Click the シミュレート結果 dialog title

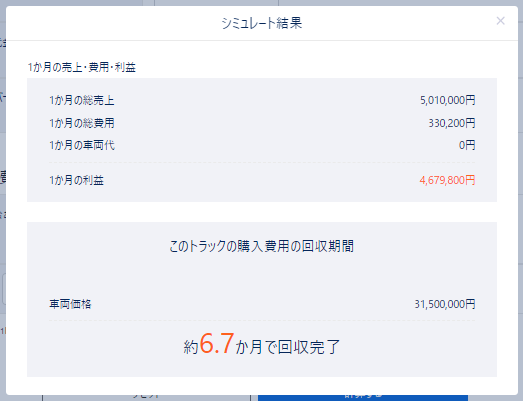(x=262, y=23)
